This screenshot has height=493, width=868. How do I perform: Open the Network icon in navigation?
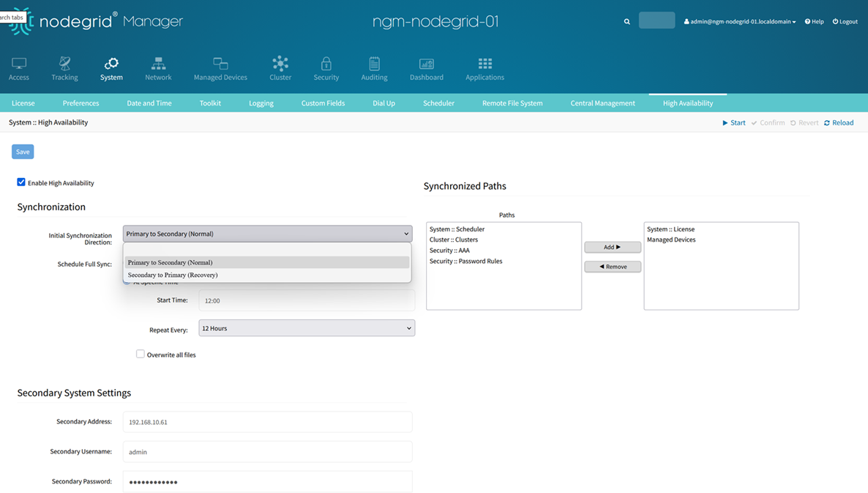click(x=158, y=64)
